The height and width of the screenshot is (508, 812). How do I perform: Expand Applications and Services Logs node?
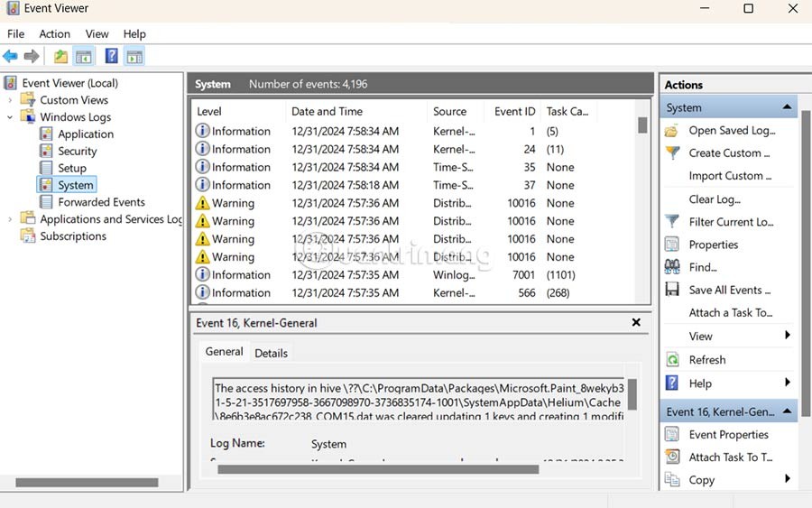pyautogui.click(x=10, y=219)
